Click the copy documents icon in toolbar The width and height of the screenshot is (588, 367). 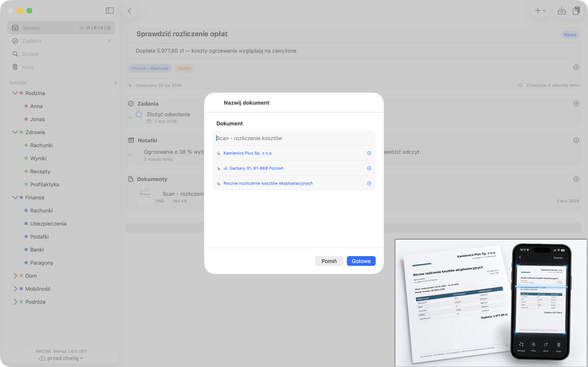pos(576,11)
